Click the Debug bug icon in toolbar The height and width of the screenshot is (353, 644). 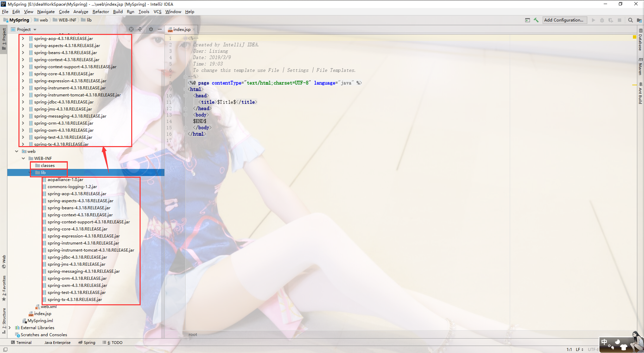pos(602,20)
